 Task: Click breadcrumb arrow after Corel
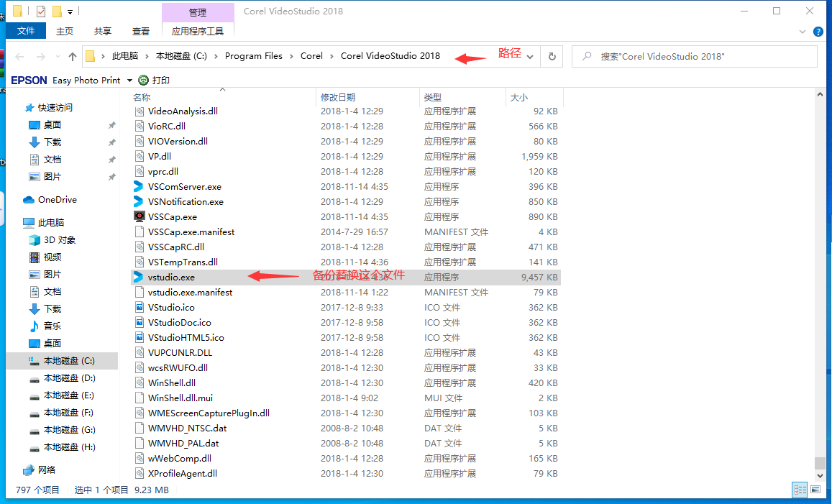click(332, 56)
